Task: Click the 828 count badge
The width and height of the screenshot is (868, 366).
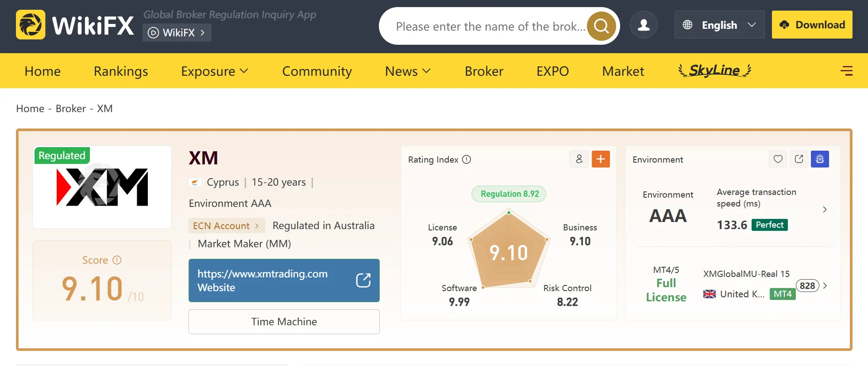Action: (x=807, y=286)
